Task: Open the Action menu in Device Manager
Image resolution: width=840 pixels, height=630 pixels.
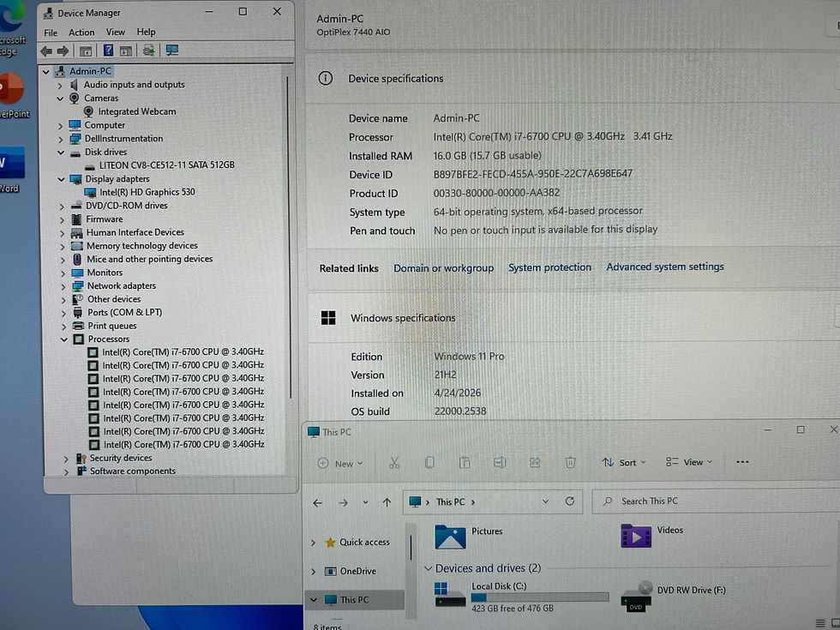Action: (x=81, y=33)
